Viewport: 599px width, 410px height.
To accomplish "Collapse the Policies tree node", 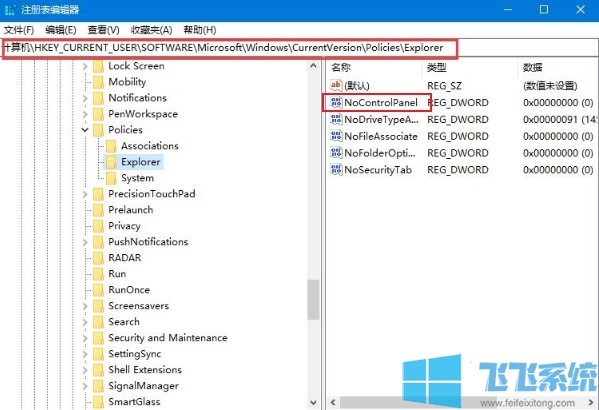I will pyautogui.click(x=85, y=130).
